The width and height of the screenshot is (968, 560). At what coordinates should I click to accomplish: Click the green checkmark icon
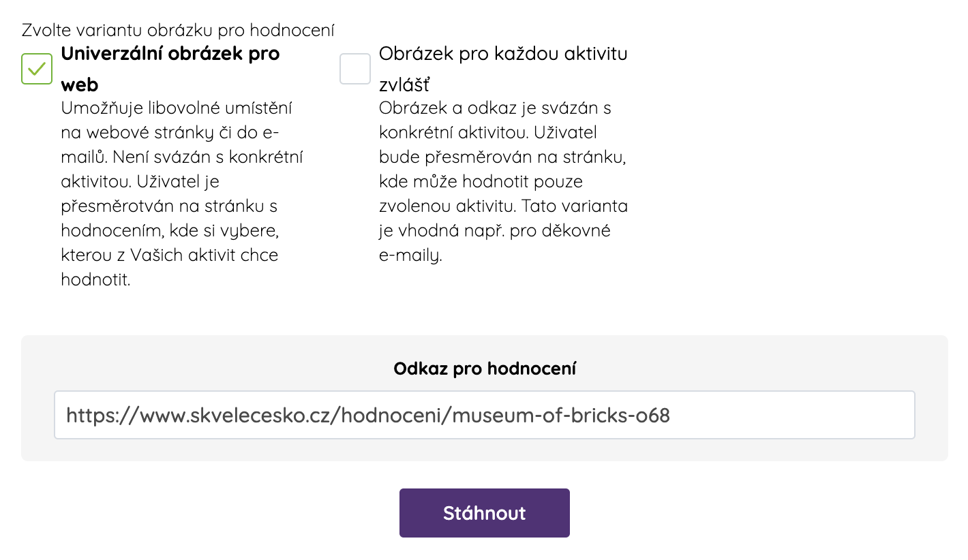coord(37,69)
